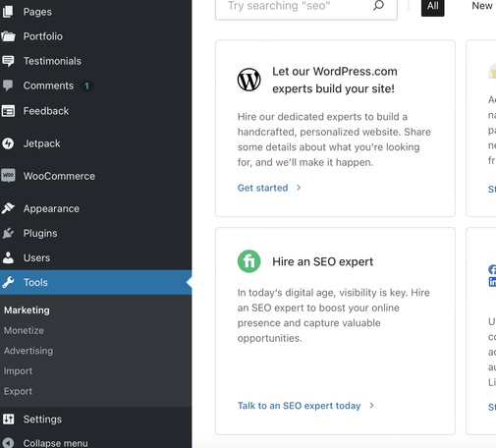Click the Users person icon
The image size is (496, 448).
coord(8,257)
